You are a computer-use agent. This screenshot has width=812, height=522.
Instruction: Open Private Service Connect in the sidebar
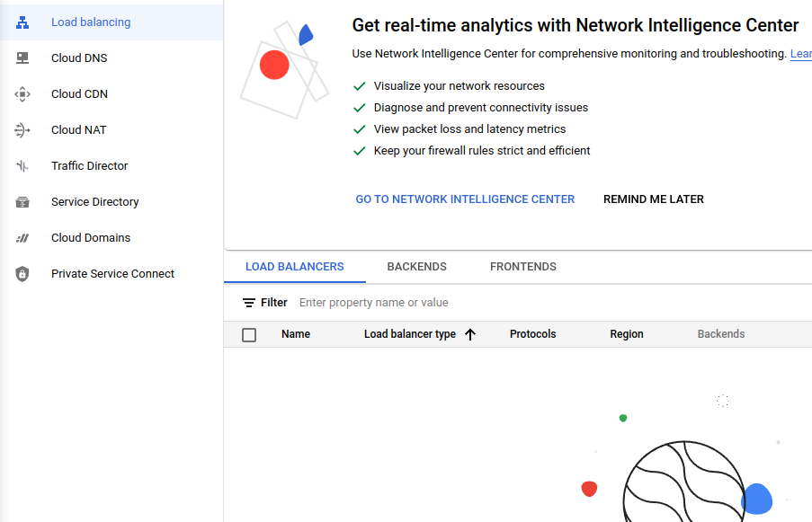pos(112,274)
